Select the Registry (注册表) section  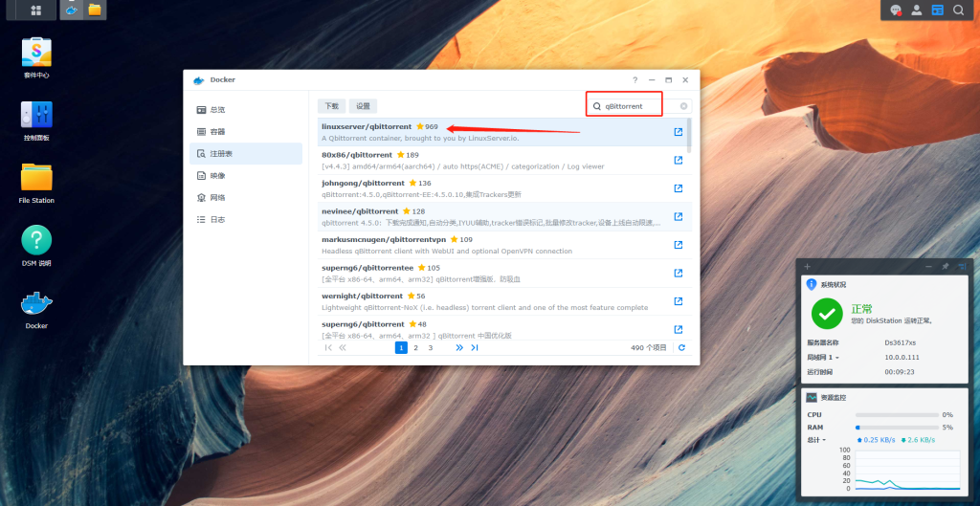[x=246, y=154]
